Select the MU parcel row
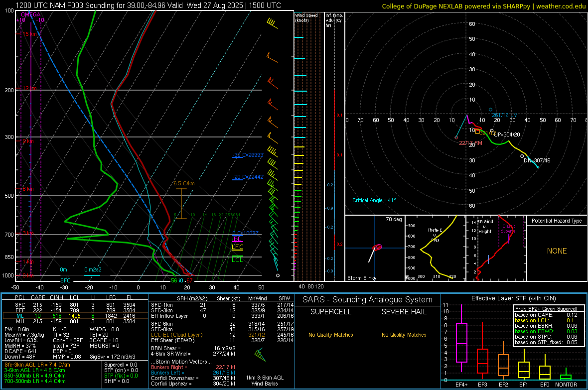This screenshot has height=390, width=588. [75, 321]
